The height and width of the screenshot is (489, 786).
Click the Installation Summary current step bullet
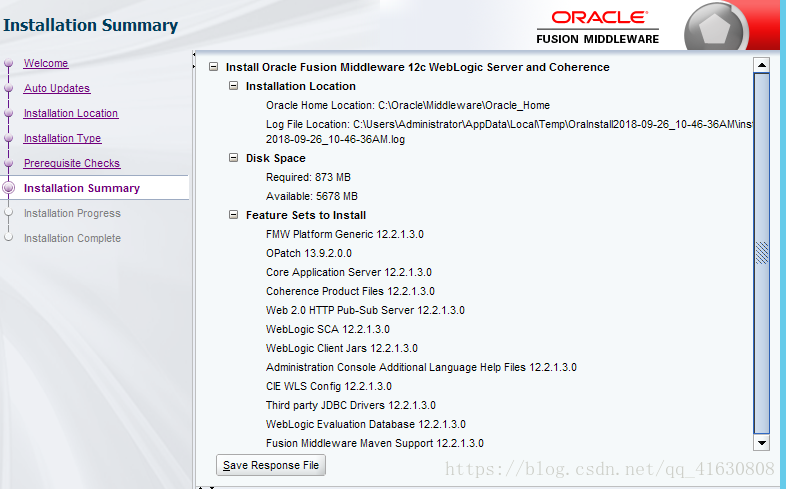9,188
